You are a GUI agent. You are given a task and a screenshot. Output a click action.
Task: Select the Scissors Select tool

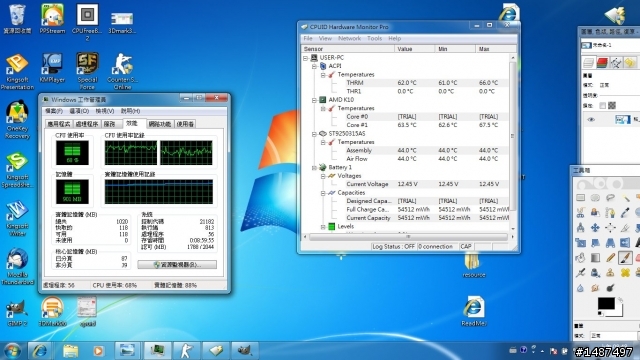click(x=580, y=213)
